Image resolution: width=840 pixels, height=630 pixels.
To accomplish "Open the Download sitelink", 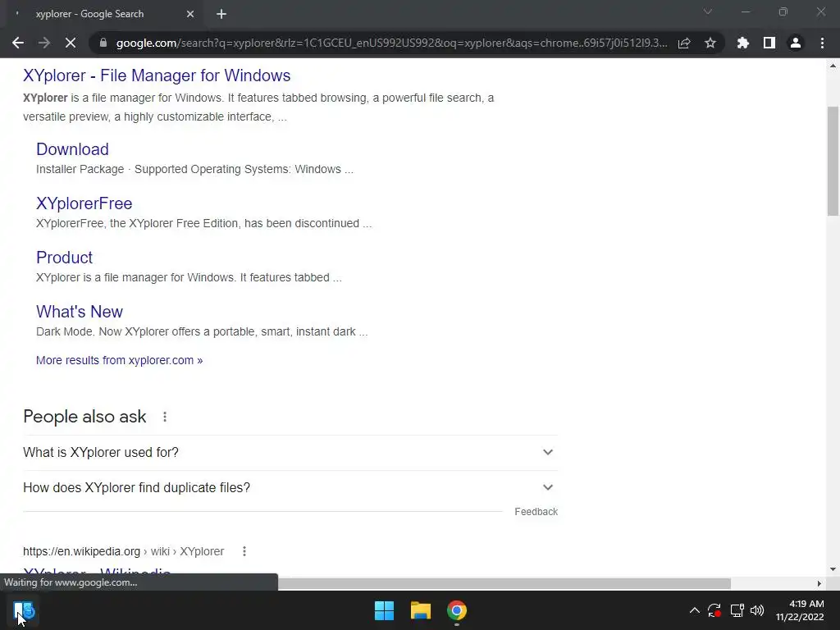I will coord(72,149).
